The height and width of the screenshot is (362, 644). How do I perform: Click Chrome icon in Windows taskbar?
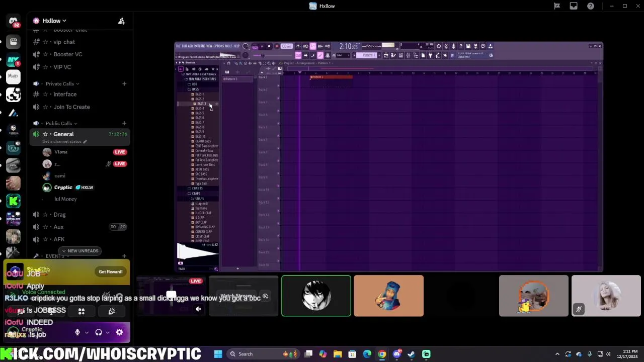[x=382, y=354]
